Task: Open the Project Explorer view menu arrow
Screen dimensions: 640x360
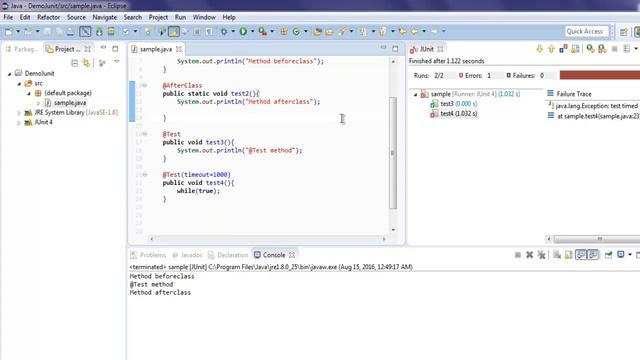Action: pos(117,62)
